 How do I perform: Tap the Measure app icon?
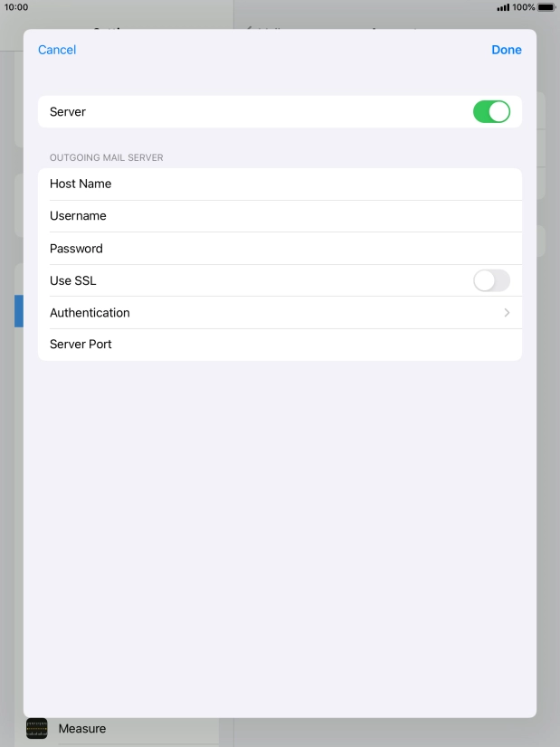click(x=37, y=728)
